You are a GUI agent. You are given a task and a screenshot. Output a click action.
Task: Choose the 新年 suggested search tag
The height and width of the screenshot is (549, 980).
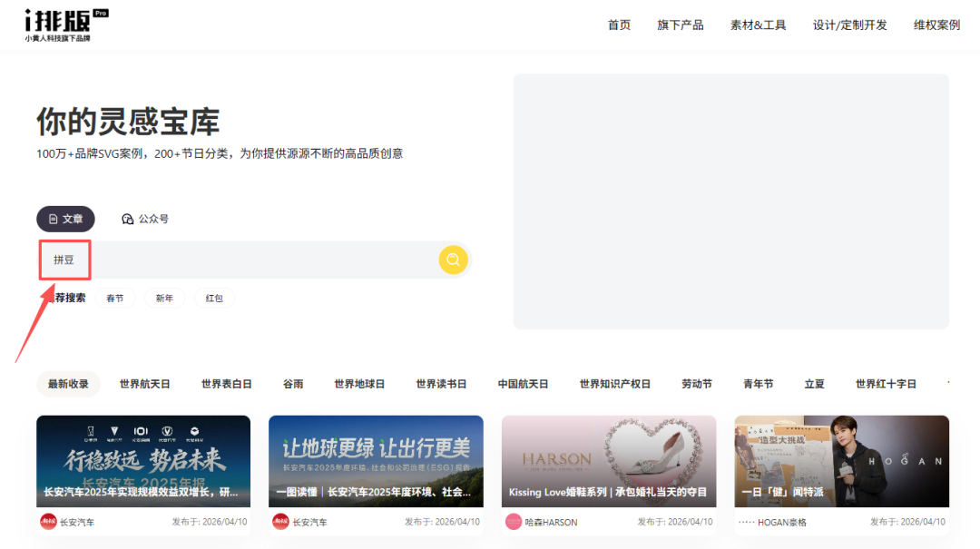tap(164, 299)
